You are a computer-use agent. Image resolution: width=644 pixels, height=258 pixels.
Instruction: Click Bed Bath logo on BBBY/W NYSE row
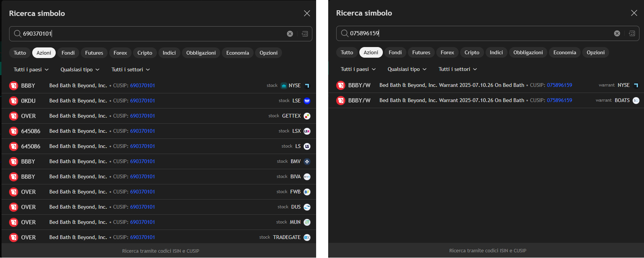341,85
